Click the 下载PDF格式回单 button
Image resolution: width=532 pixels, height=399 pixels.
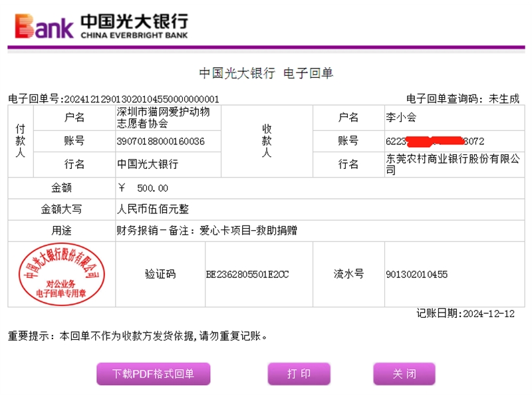pos(154,374)
